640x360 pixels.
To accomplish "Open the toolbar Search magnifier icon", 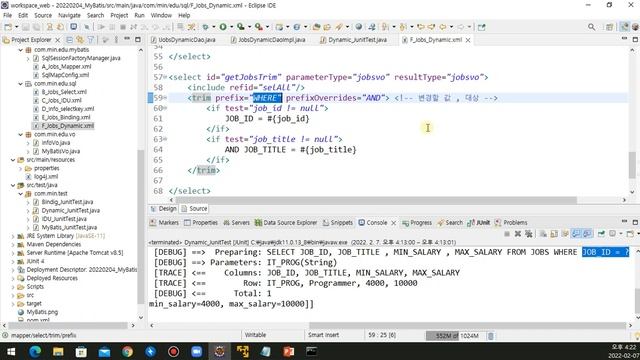I will [591, 27].
